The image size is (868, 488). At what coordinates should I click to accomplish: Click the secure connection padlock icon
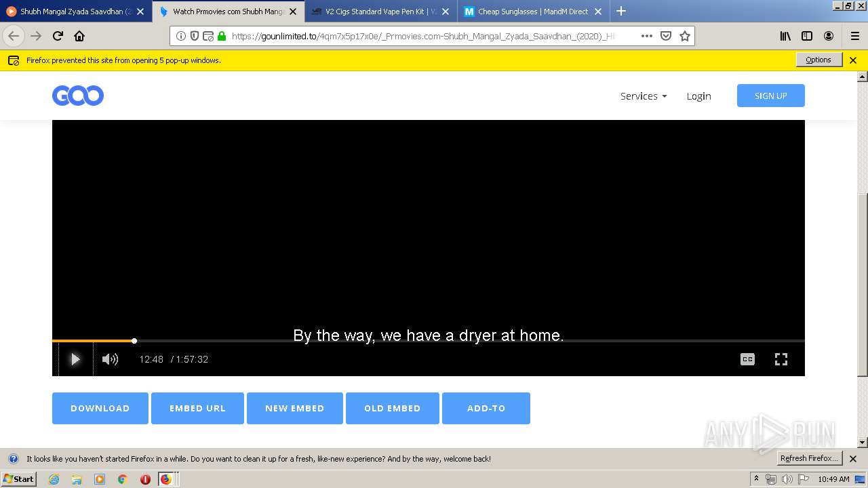(222, 36)
